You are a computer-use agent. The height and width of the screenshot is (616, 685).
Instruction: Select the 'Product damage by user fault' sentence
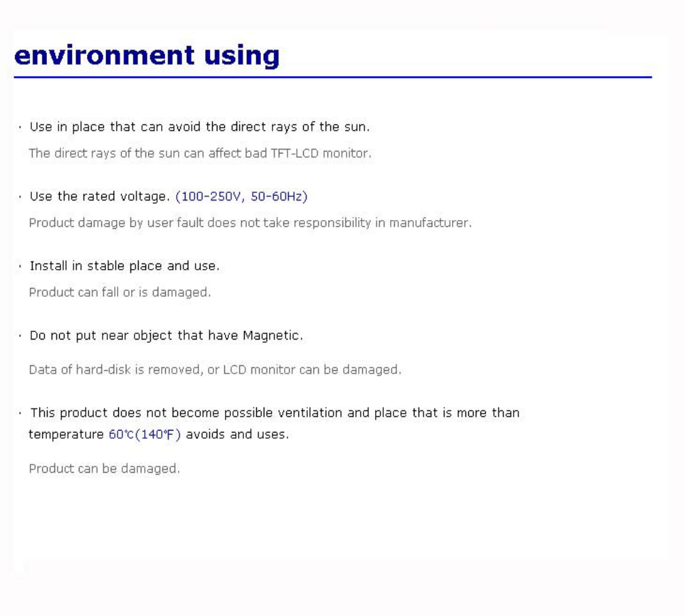coord(250,223)
